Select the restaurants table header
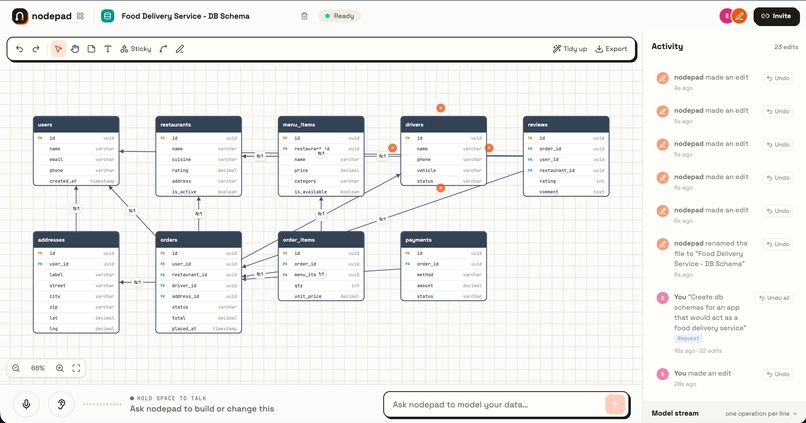Screen dimensions: 806x423 coord(198,124)
